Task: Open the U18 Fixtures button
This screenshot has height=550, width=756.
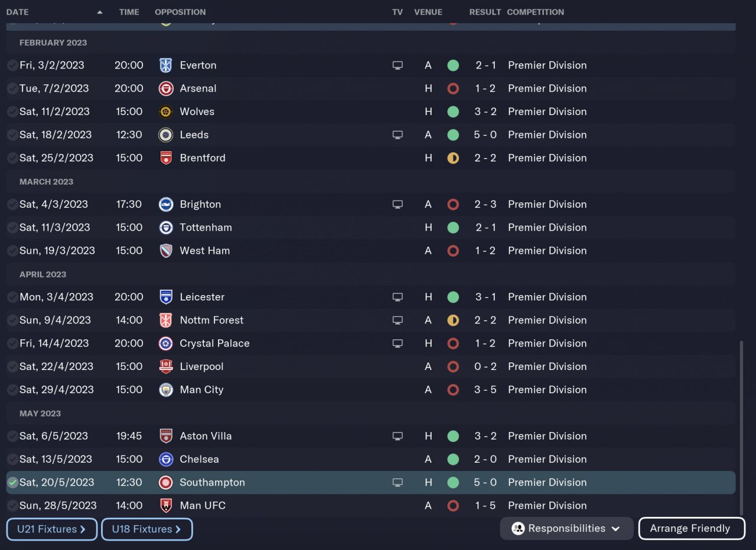Action: (147, 529)
